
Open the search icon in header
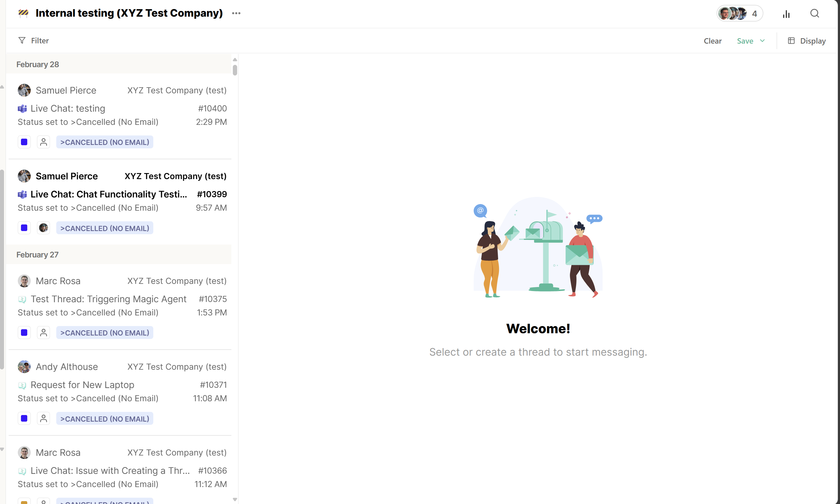[814, 13]
